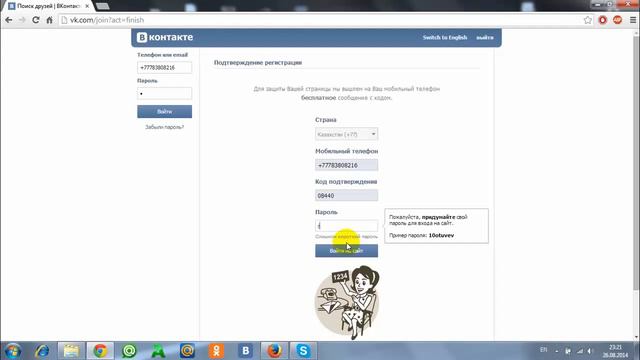Bookmark this page with the star icon
The width and height of the screenshot is (640, 360).
point(587,20)
